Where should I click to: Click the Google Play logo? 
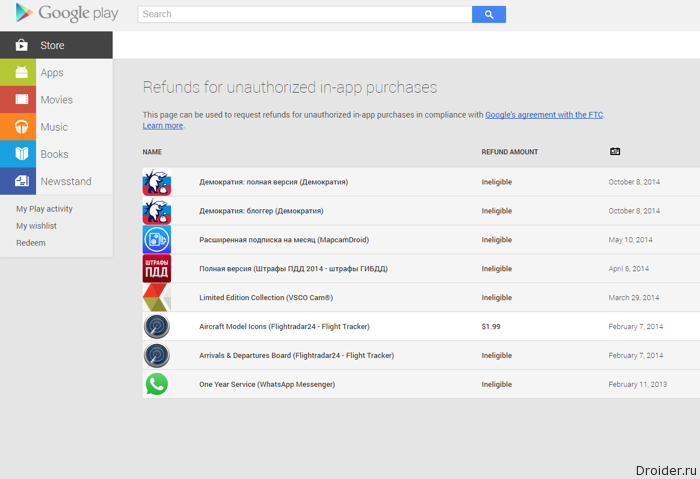tap(67, 13)
